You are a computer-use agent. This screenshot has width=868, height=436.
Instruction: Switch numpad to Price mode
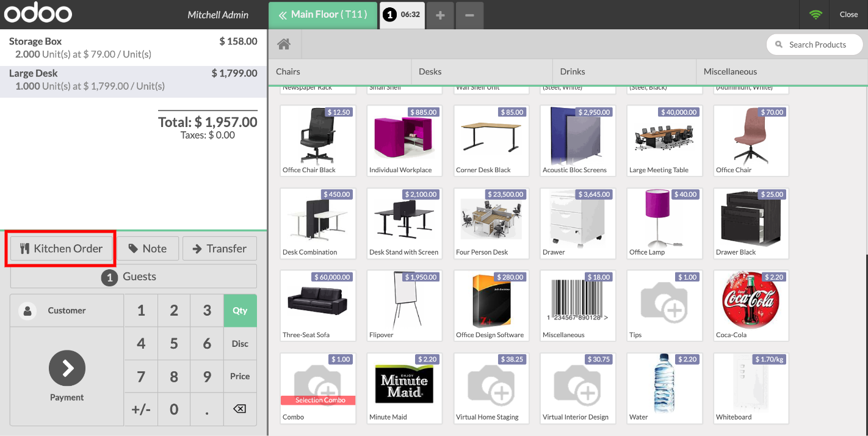point(240,376)
